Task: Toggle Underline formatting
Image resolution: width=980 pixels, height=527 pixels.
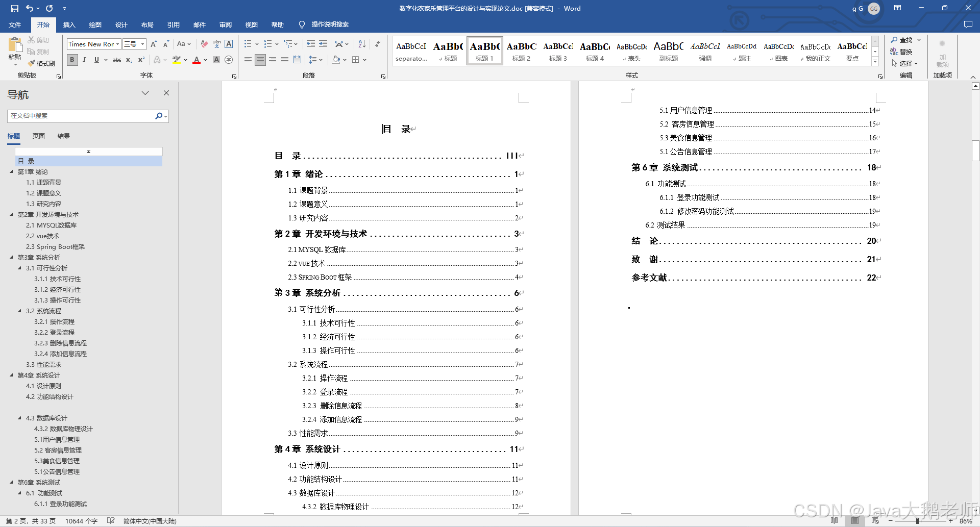Action: [x=96, y=60]
